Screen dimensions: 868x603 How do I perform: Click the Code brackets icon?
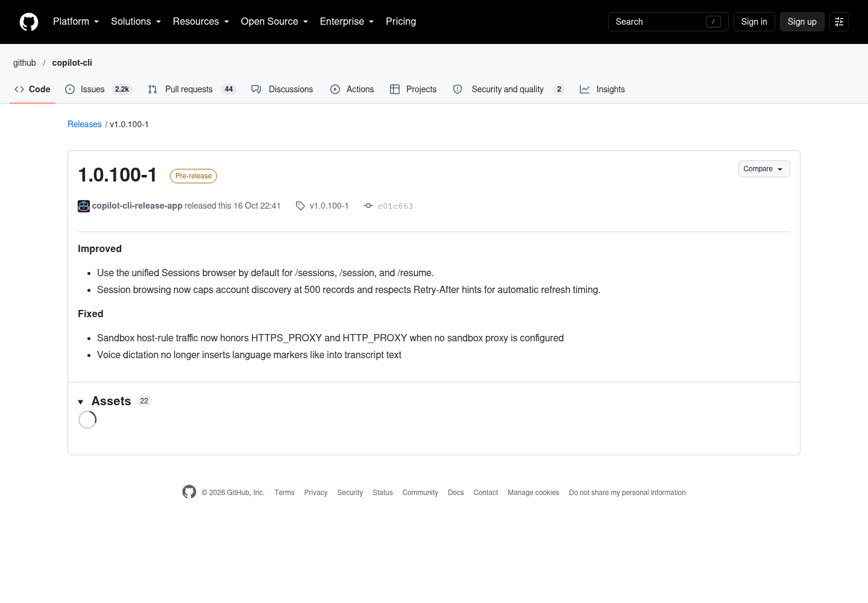(19, 89)
